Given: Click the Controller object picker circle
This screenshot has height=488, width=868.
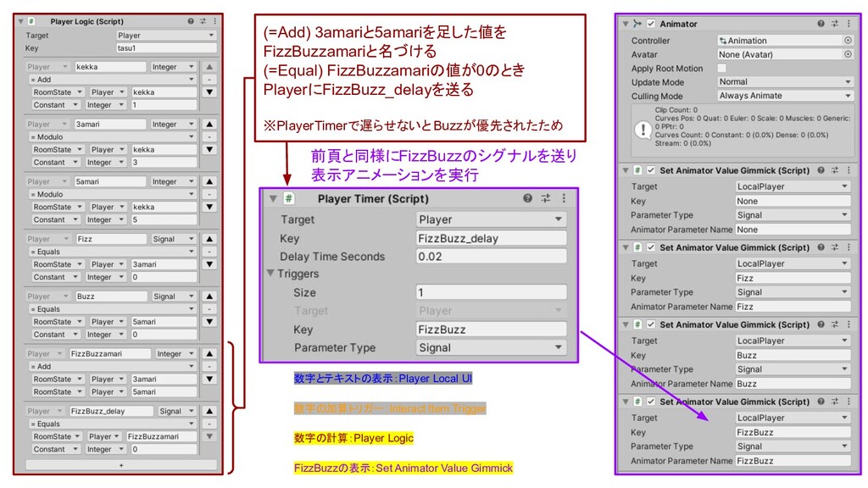Looking at the screenshot, I should 848,41.
